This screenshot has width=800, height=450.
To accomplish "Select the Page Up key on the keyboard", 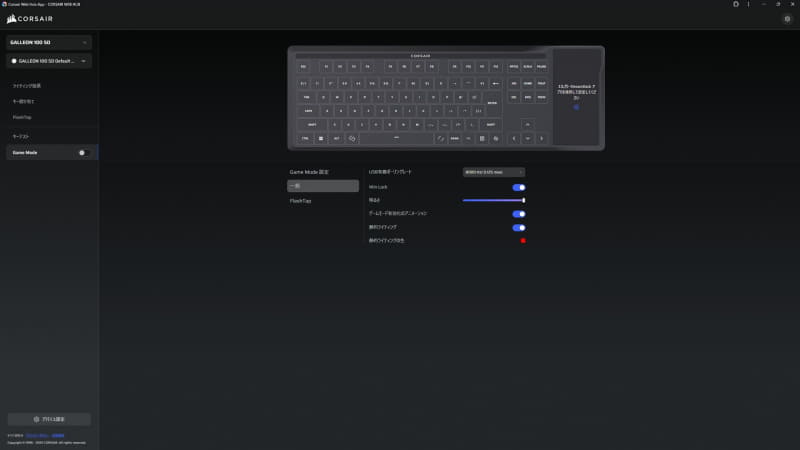I will click(541, 83).
